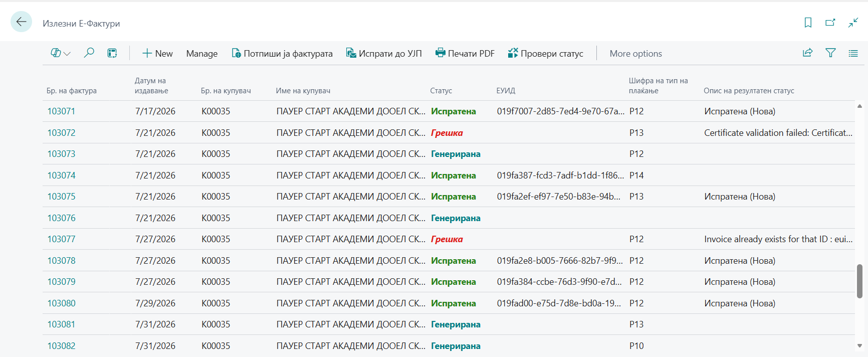The image size is (868, 357).
Task: Click the 7/29/2026 date cell
Action: coord(155,303)
